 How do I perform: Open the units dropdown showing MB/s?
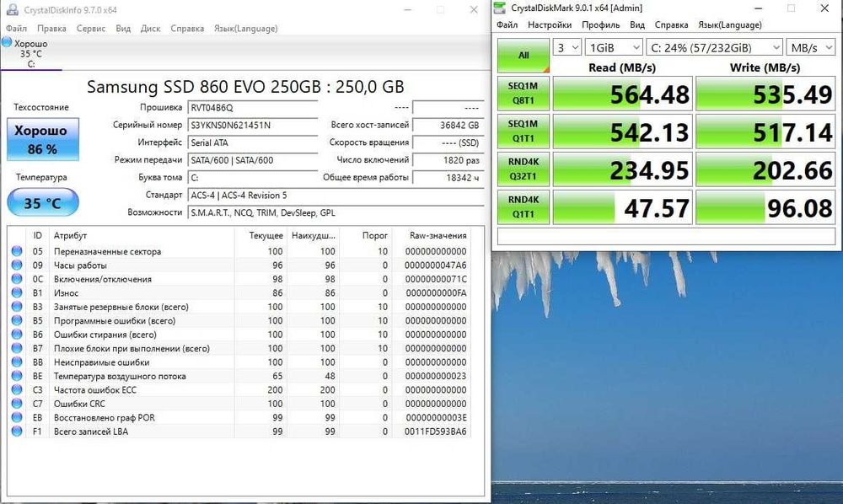pos(811,48)
